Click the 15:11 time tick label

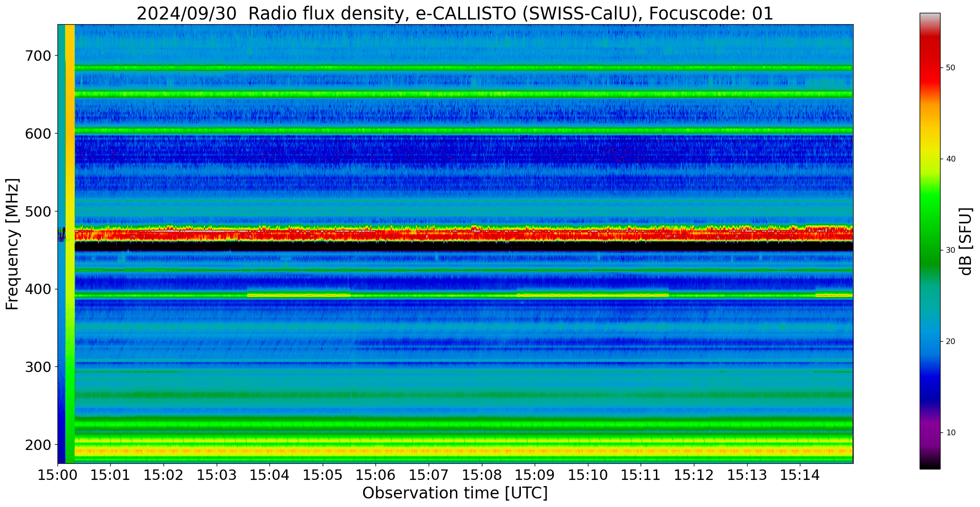(641, 475)
